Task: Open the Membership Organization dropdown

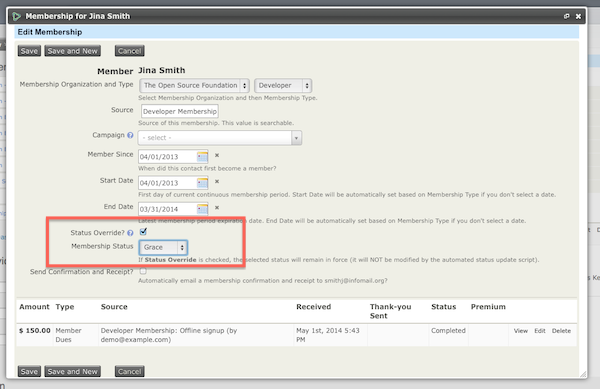Action: pyautogui.click(x=195, y=85)
